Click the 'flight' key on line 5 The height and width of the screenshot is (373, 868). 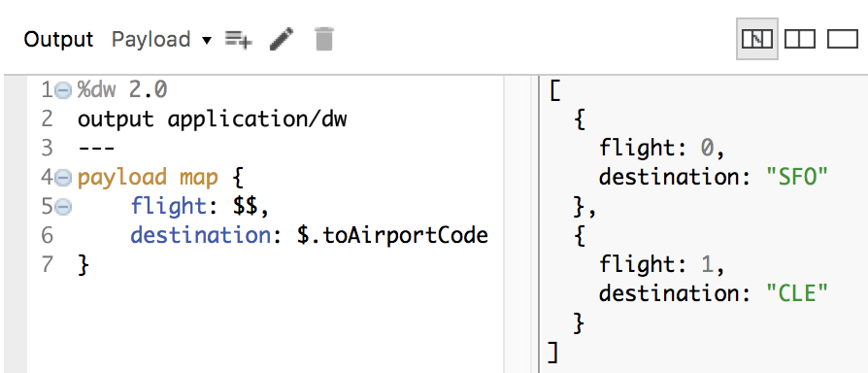[x=168, y=207]
